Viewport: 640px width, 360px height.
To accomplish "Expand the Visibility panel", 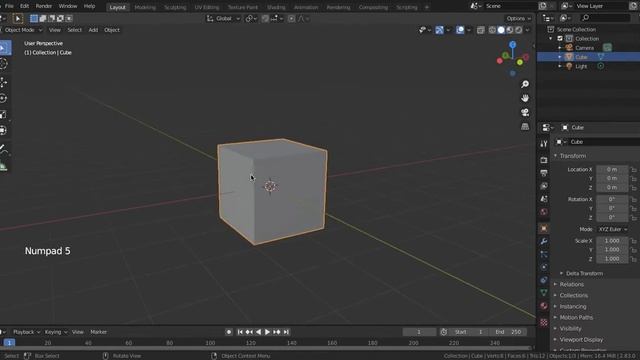I will [570, 329].
